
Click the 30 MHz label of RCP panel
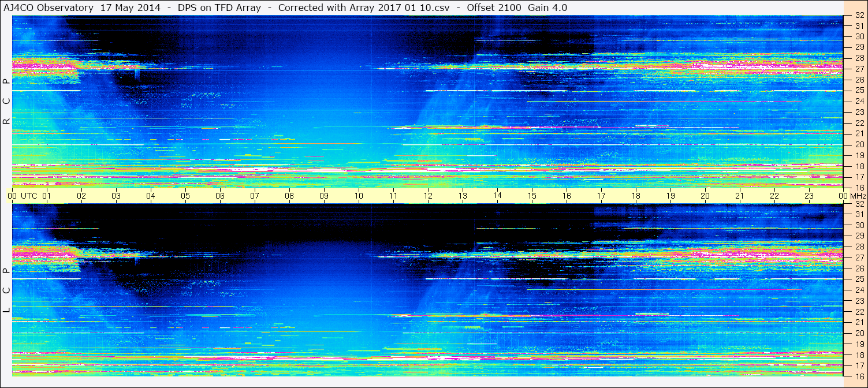tap(859, 36)
